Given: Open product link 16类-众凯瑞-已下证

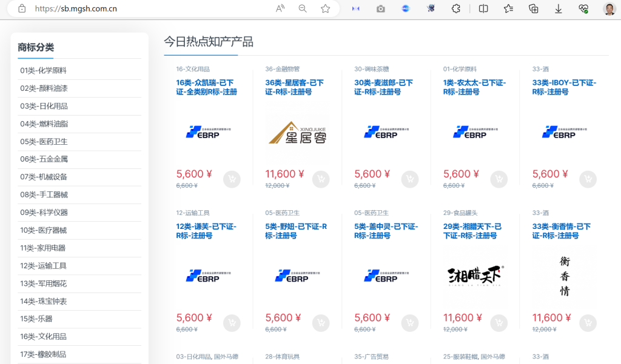Looking at the screenshot, I should (206, 87).
